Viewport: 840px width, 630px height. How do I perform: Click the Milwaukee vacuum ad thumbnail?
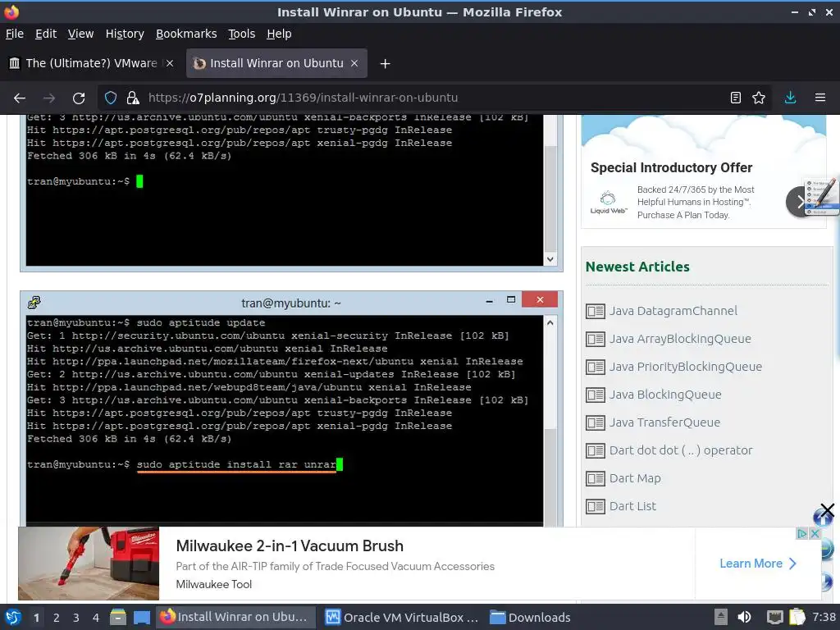[89, 563]
